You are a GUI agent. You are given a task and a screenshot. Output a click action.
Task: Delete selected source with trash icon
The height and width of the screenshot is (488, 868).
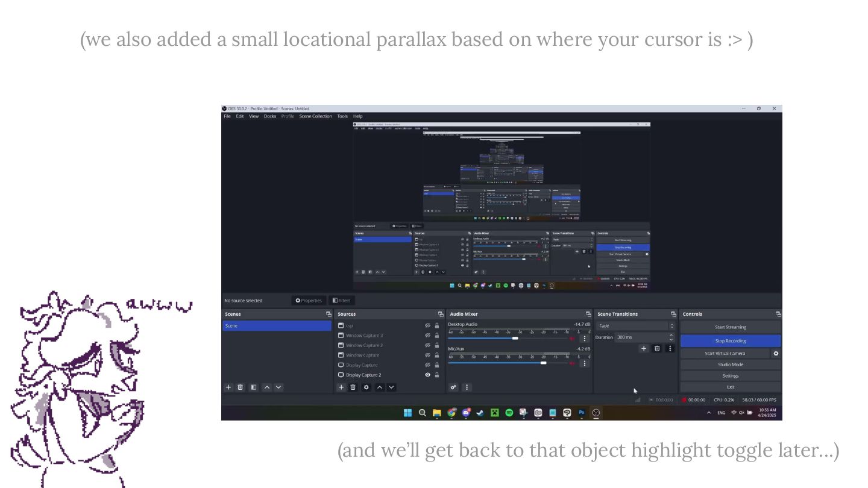(353, 387)
